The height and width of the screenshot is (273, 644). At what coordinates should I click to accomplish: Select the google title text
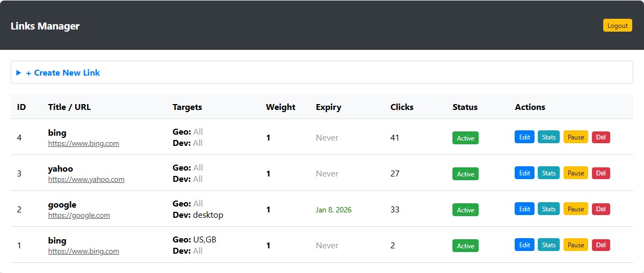pos(62,204)
